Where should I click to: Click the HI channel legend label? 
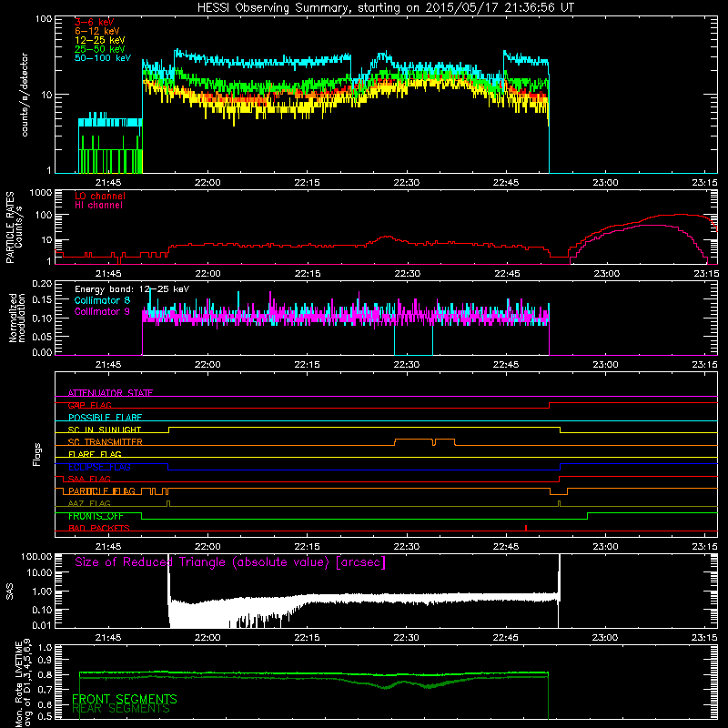98,206
